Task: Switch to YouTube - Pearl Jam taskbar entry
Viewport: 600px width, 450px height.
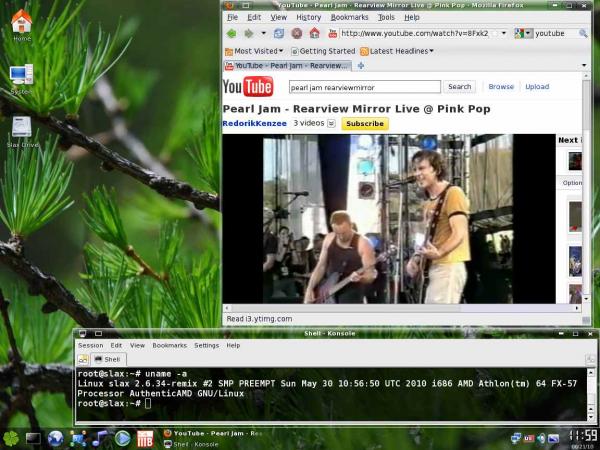Action: tap(213, 434)
